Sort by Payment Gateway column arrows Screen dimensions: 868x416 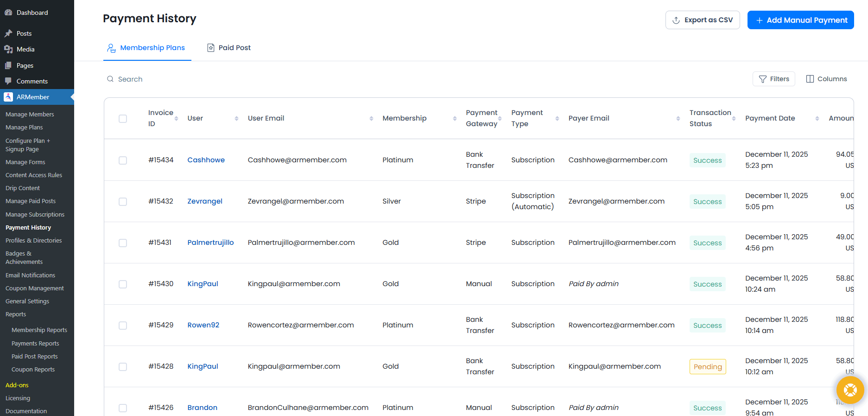click(x=500, y=119)
